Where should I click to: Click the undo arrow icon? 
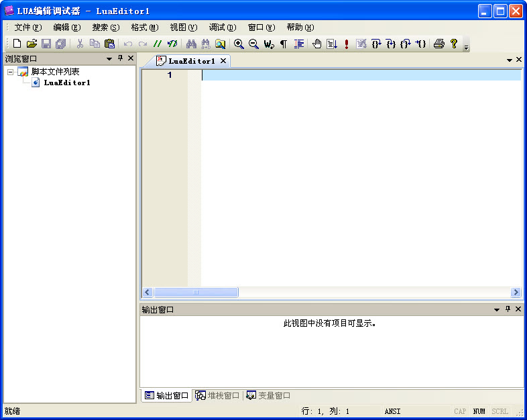pos(128,44)
